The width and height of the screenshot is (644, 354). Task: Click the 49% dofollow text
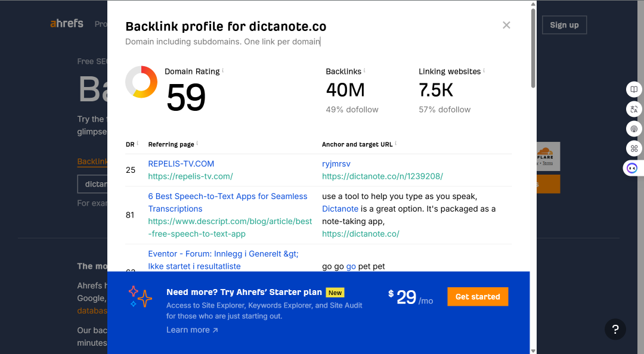pyautogui.click(x=352, y=110)
